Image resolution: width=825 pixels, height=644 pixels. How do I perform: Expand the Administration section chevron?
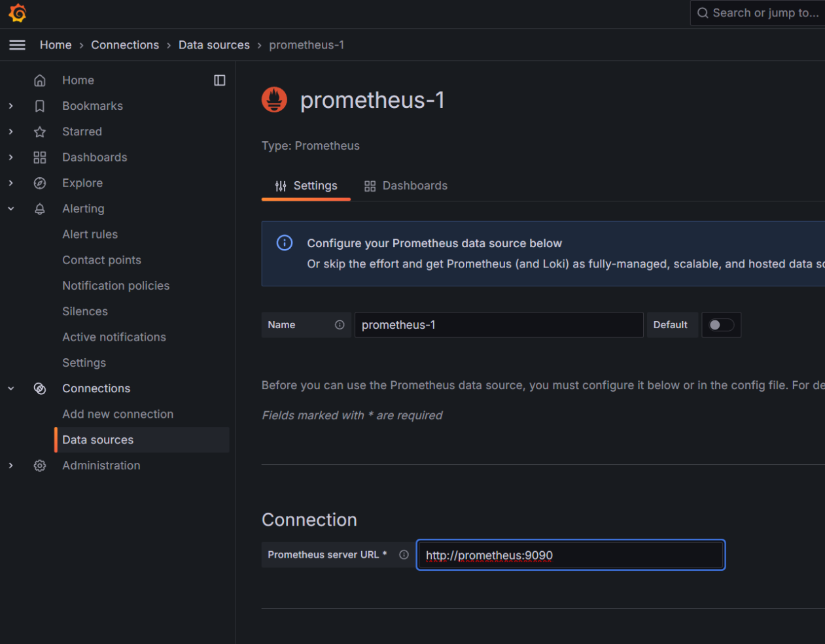pyautogui.click(x=11, y=466)
